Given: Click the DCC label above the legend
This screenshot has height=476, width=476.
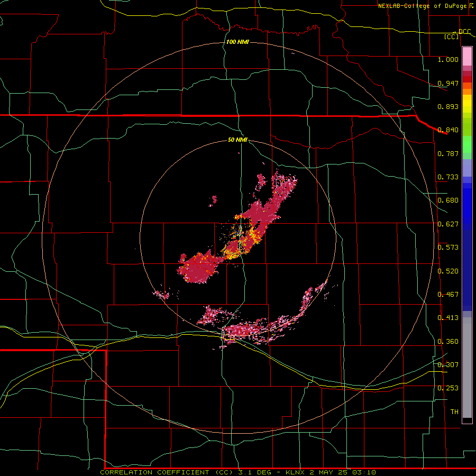Looking at the screenshot, I should 464,32.
